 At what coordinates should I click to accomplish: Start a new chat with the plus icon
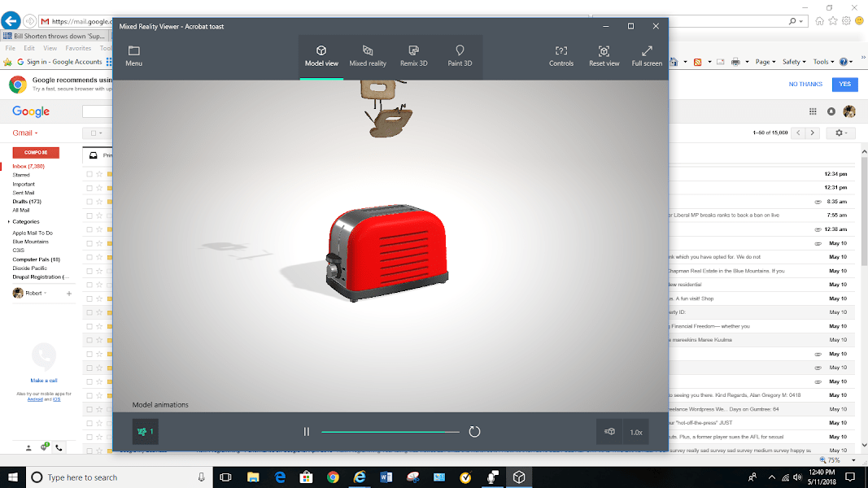(x=69, y=294)
